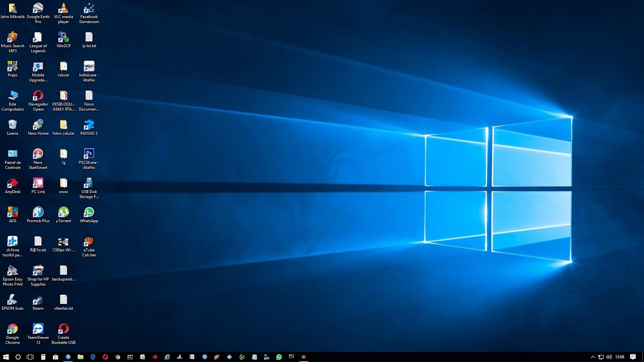Open Opera from the taskbar
The height and width of the screenshot is (362, 644).
pos(105,357)
